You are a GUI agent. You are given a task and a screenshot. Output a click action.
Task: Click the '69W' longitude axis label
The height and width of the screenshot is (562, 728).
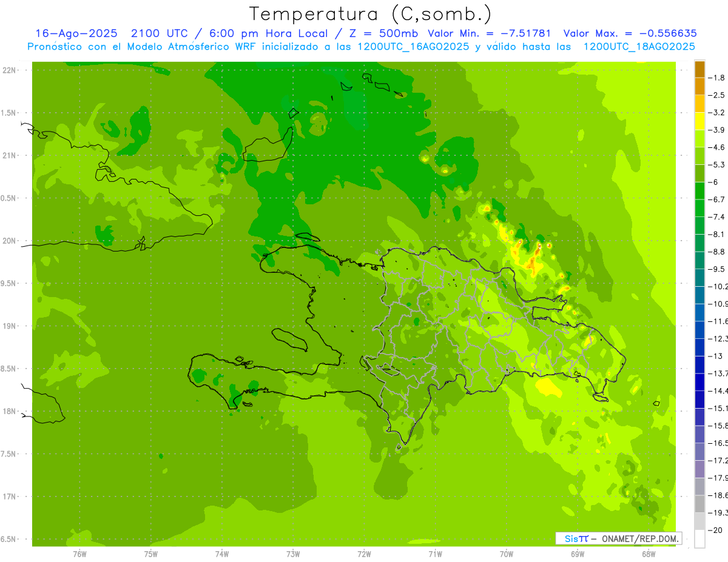point(578,554)
